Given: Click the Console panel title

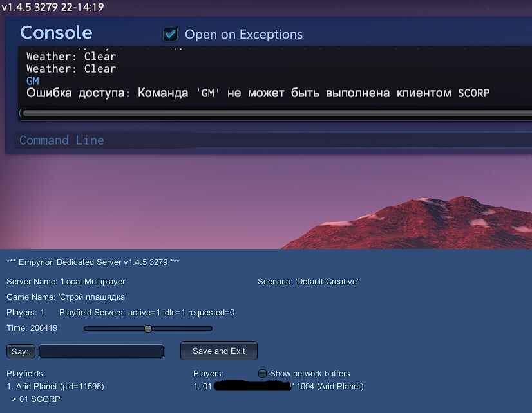Looking at the screenshot, I should click(56, 33).
